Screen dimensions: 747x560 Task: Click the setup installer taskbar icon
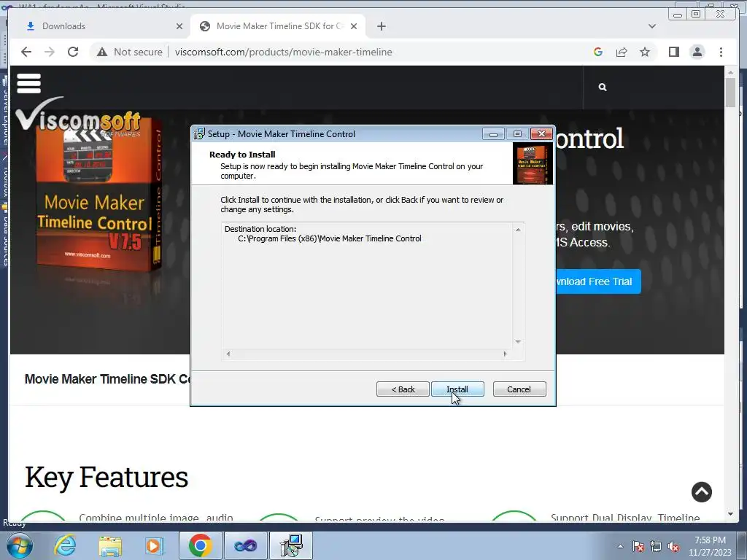[291, 545]
